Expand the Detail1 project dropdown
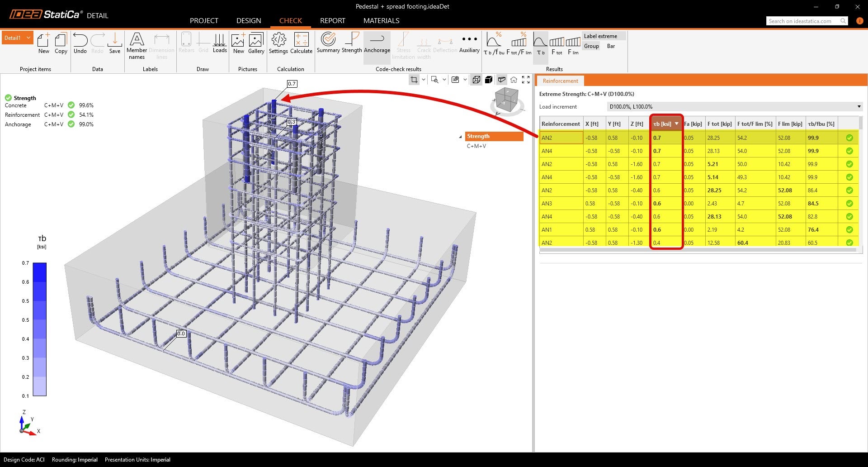The height and width of the screenshot is (467, 868). click(x=28, y=38)
